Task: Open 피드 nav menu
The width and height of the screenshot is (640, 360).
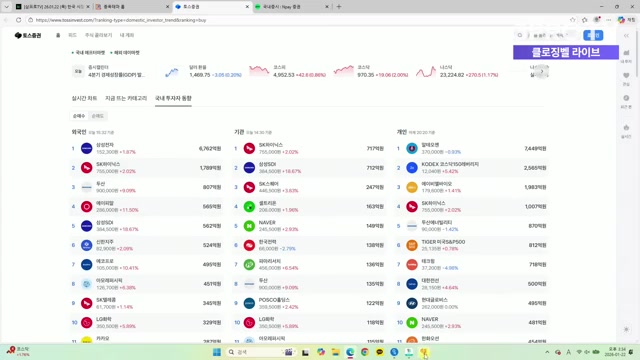Action: click(72, 36)
